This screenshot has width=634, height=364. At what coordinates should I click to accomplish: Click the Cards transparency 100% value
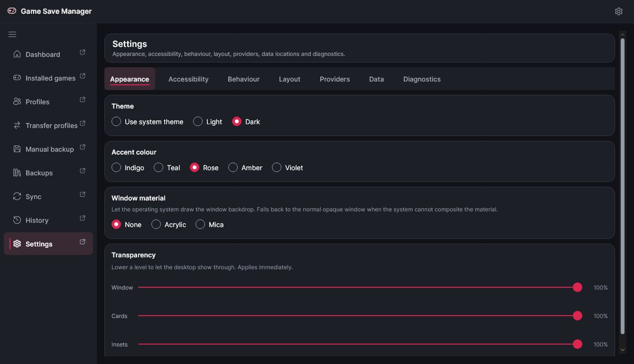tap(601, 316)
